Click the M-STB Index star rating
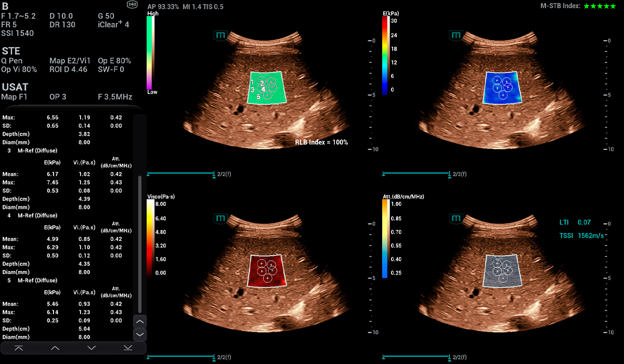This screenshot has width=624, height=364. (x=602, y=6)
